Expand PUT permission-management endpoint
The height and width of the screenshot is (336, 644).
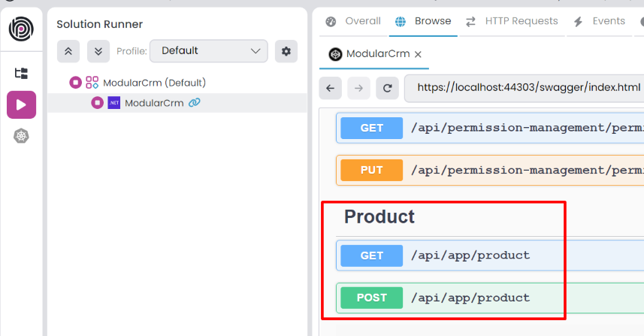click(x=488, y=170)
